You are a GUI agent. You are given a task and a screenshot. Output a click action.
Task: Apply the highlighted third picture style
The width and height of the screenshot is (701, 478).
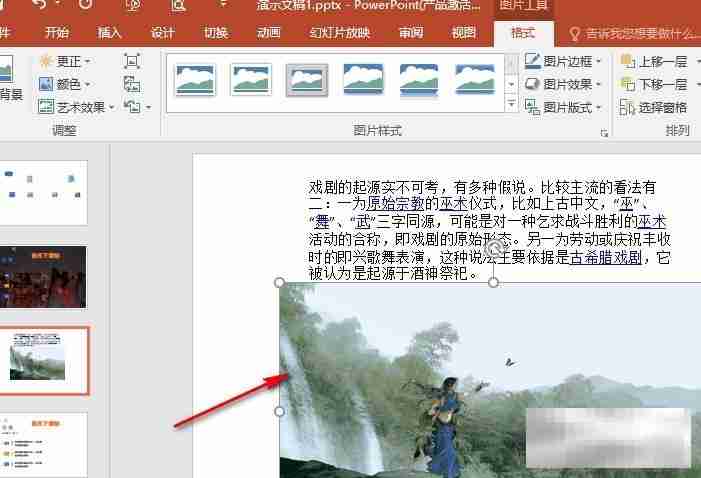307,80
